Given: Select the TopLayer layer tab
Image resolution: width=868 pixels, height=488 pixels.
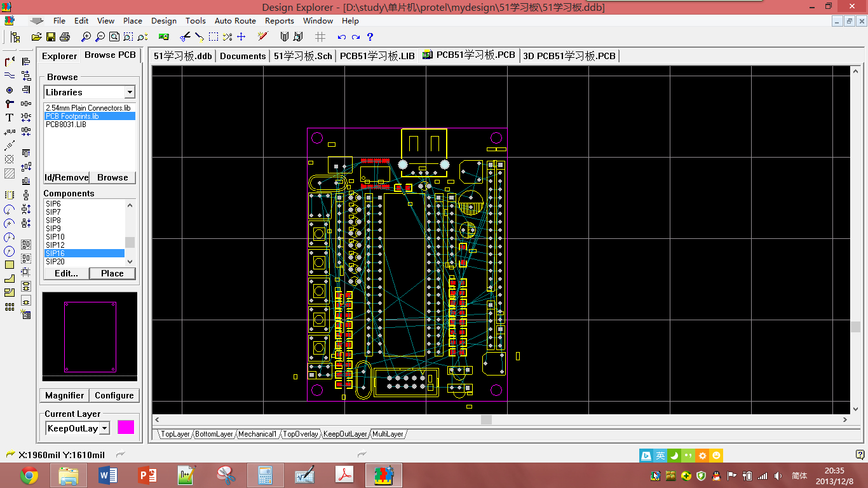Looking at the screenshot, I should 175,434.
